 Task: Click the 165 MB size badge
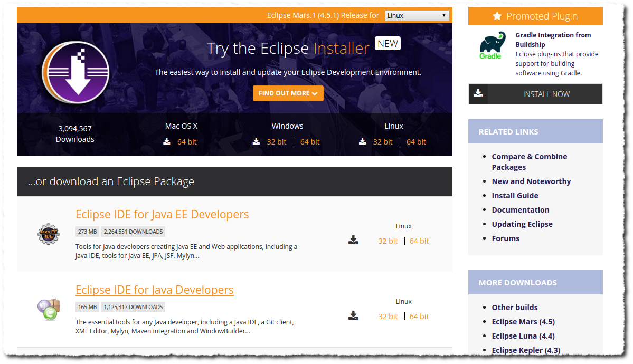click(x=87, y=307)
